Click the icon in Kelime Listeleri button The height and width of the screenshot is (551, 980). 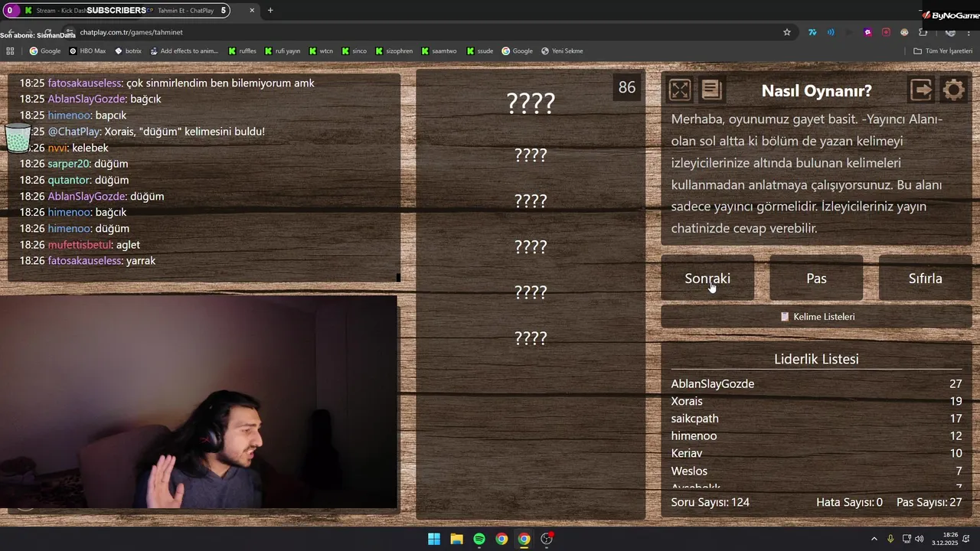(x=785, y=316)
